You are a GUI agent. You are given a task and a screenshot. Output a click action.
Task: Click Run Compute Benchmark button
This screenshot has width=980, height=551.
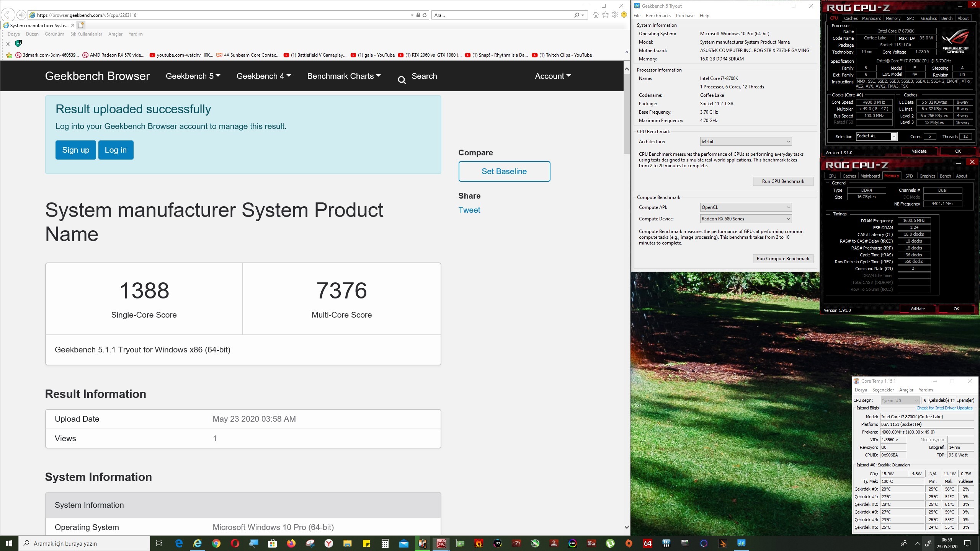click(783, 259)
